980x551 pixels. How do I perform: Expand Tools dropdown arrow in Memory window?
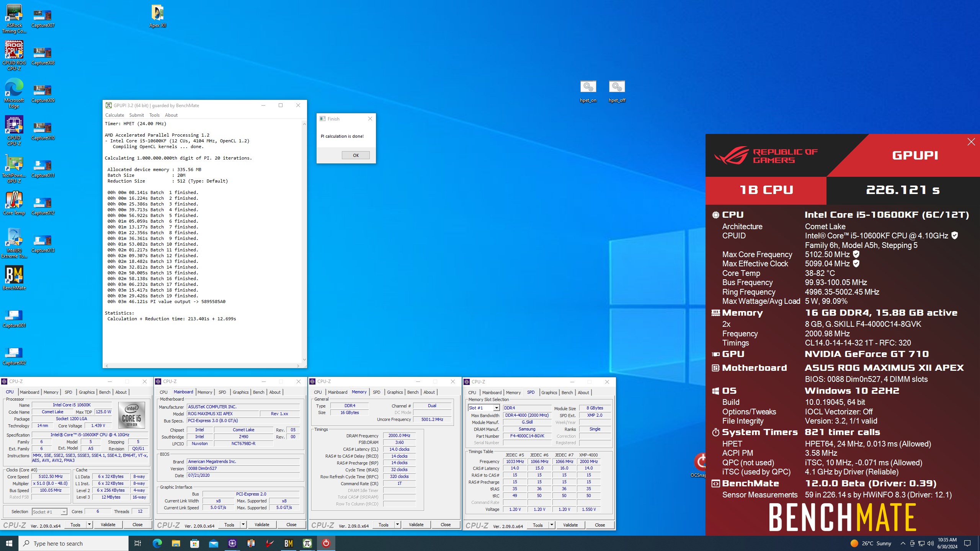[397, 525]
